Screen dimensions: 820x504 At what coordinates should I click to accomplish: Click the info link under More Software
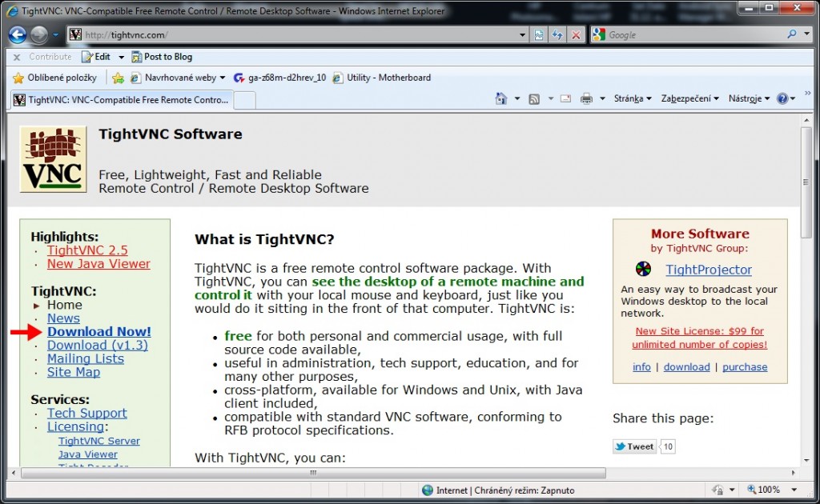(x=641, y=366)
